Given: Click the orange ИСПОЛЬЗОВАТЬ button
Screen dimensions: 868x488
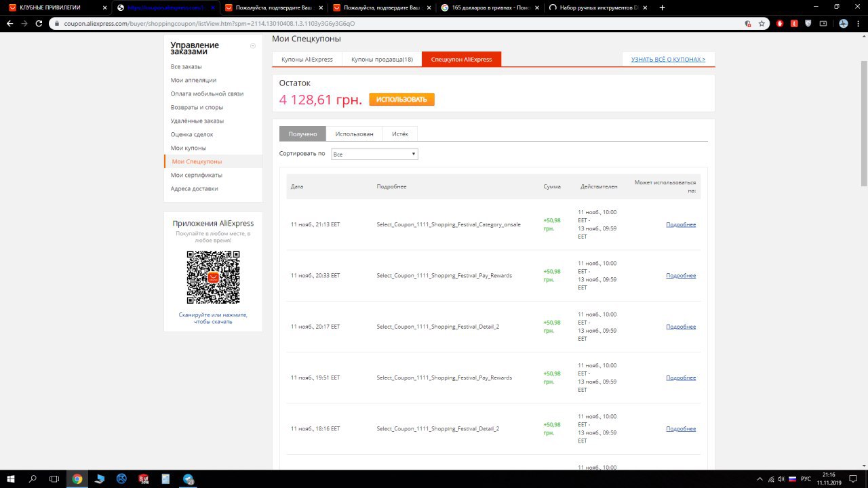Looking at the screenshot, I should click(401, 100).
